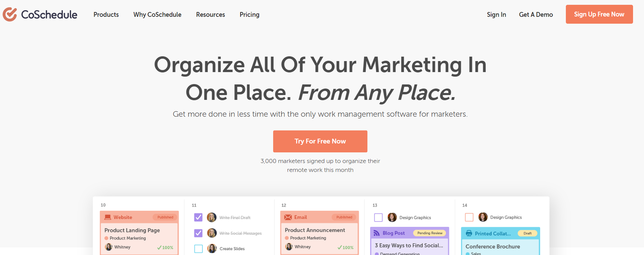
Task: Click the Blog Post RSS feed icon
Action: (376, 233)
